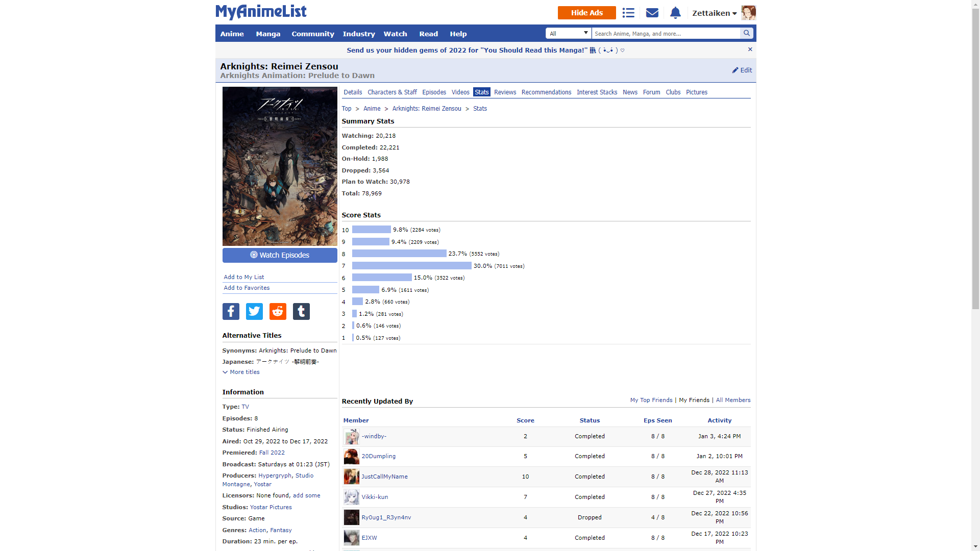Open the list icon in header

point(628,13)
